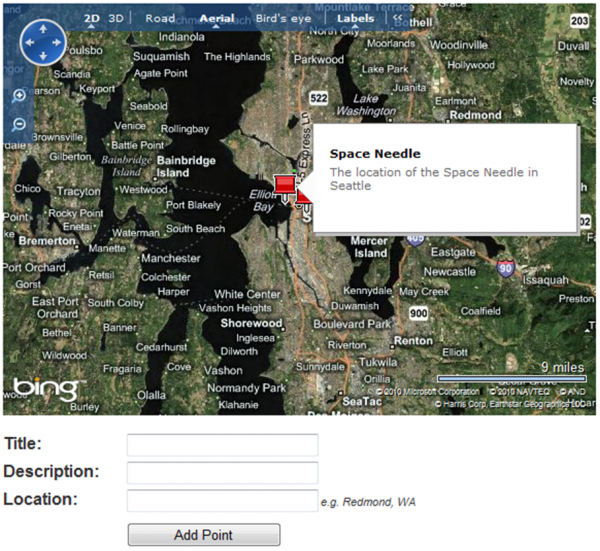Zoom out with the minus magnifier
The width and height of the screenshot is (600, 551).
[18, 125]
